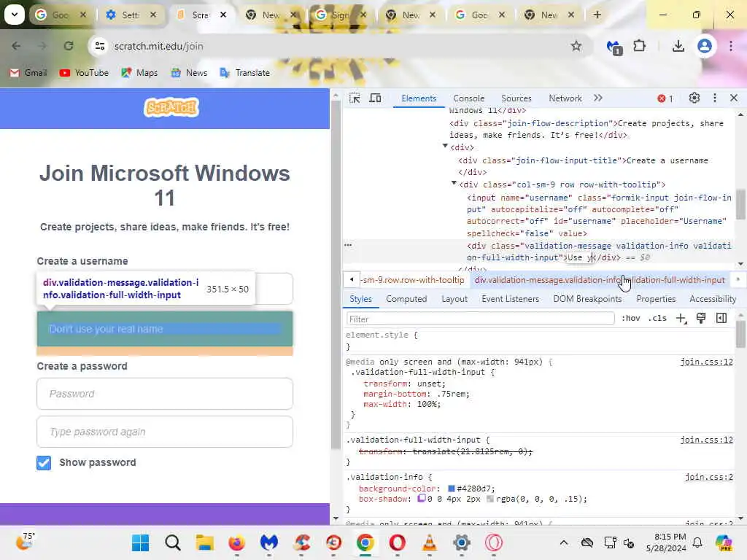Open the Maps bookmark
The height and width of the screenshot is (560, 747).
(139, 73)
